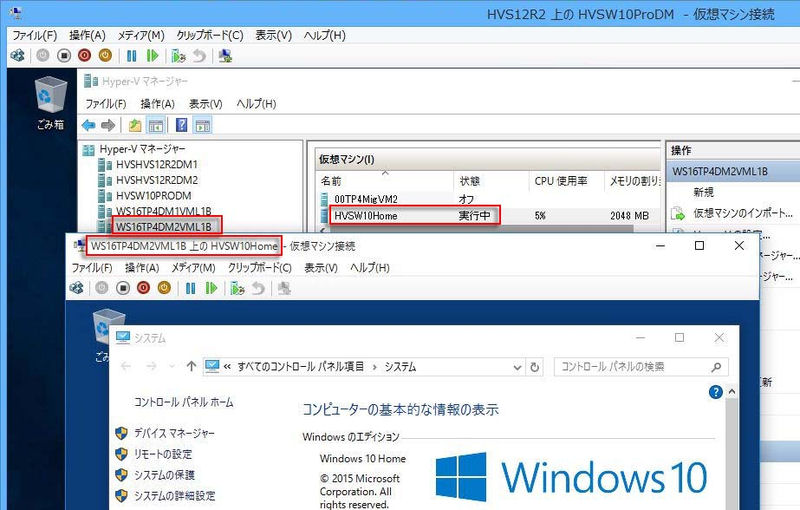The width and height of the screenshot is (800, 510).
Task: Click green Reset icon in HVSW10Home toolbar
Action: [211, 288]
